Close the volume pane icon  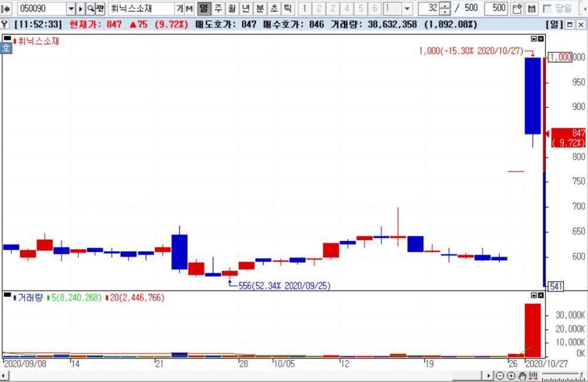click(540, 296)
